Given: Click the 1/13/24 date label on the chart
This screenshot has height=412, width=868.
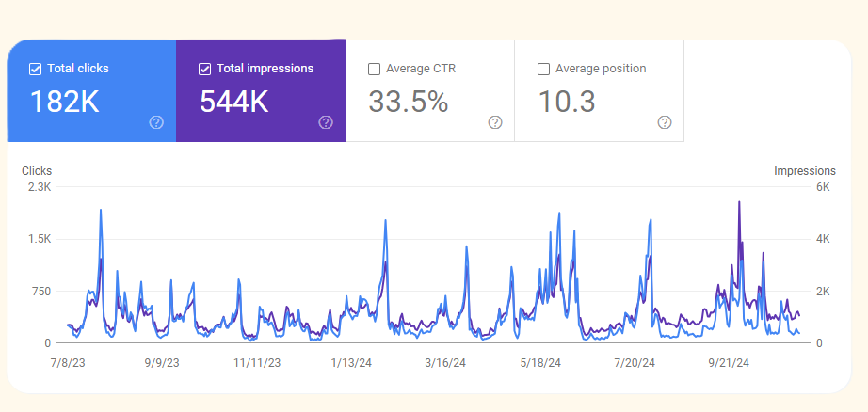Looking at the screenshot, I should point(349,362).
